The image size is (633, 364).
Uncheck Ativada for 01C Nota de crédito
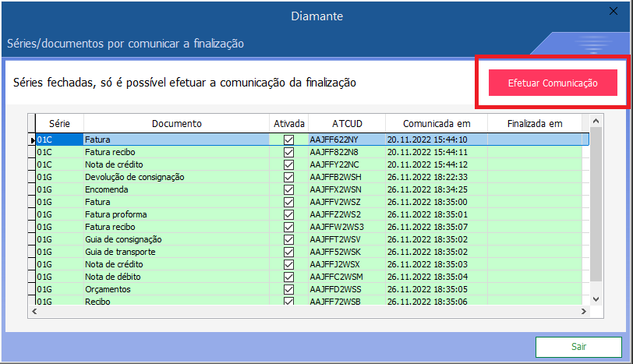(289, 164)
